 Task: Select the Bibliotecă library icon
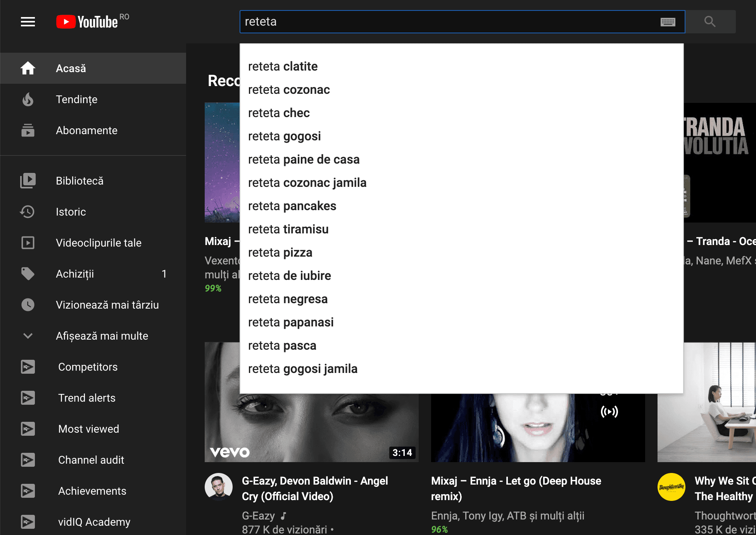[28, 181]
